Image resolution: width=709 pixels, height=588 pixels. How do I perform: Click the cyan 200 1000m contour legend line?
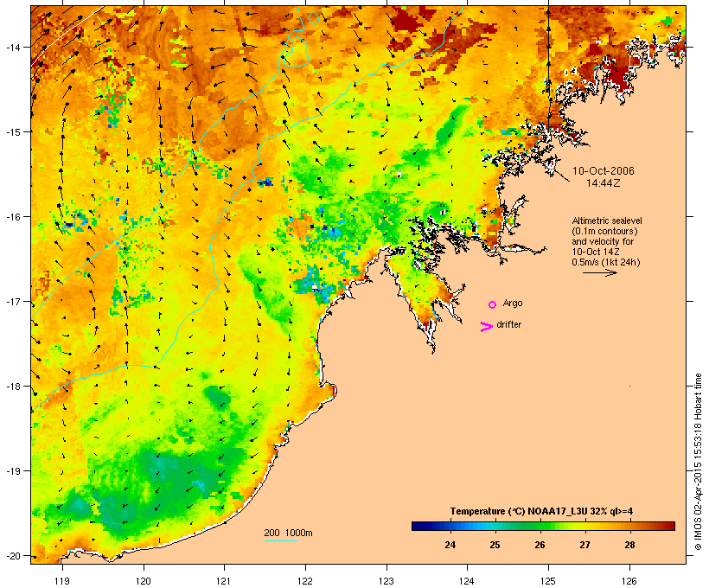tap(281, 540)
